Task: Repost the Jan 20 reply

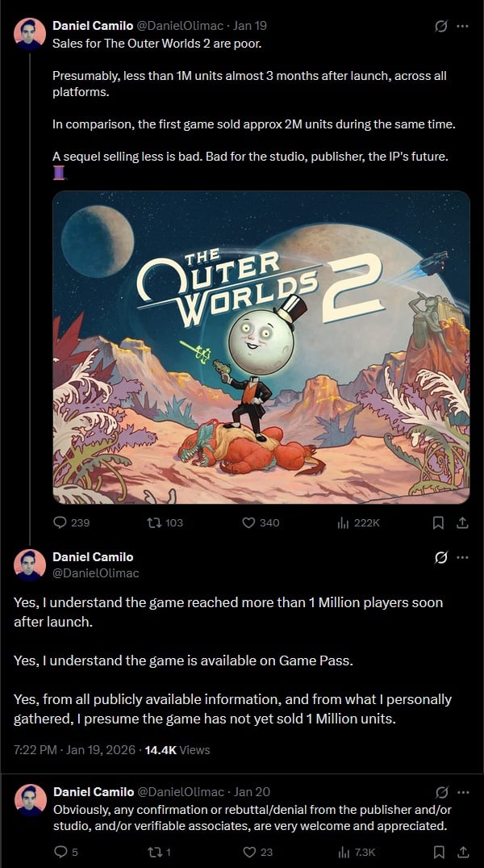Action: 159,852
